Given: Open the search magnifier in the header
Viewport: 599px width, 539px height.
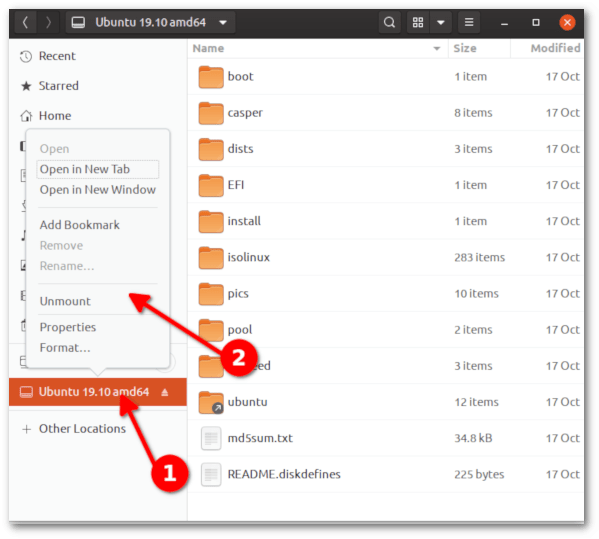Looking at the screenshot, I should click(x=389, y=23).
